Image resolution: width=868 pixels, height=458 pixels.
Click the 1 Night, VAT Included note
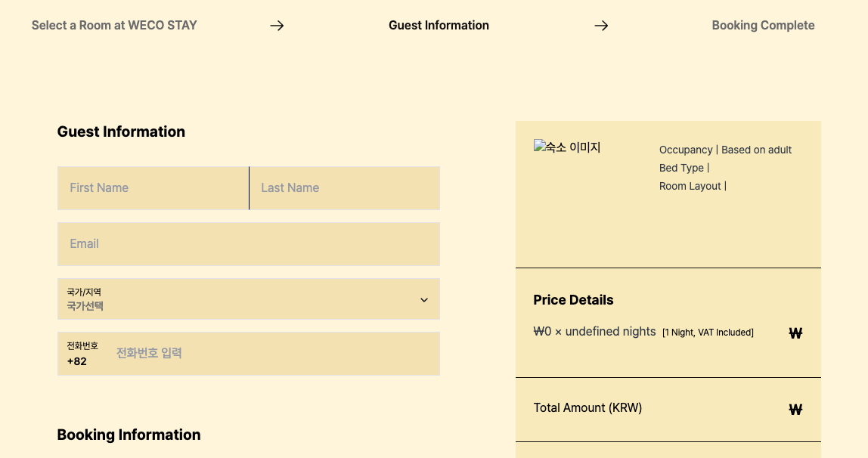pyautogui.click(x=708, y=333)
